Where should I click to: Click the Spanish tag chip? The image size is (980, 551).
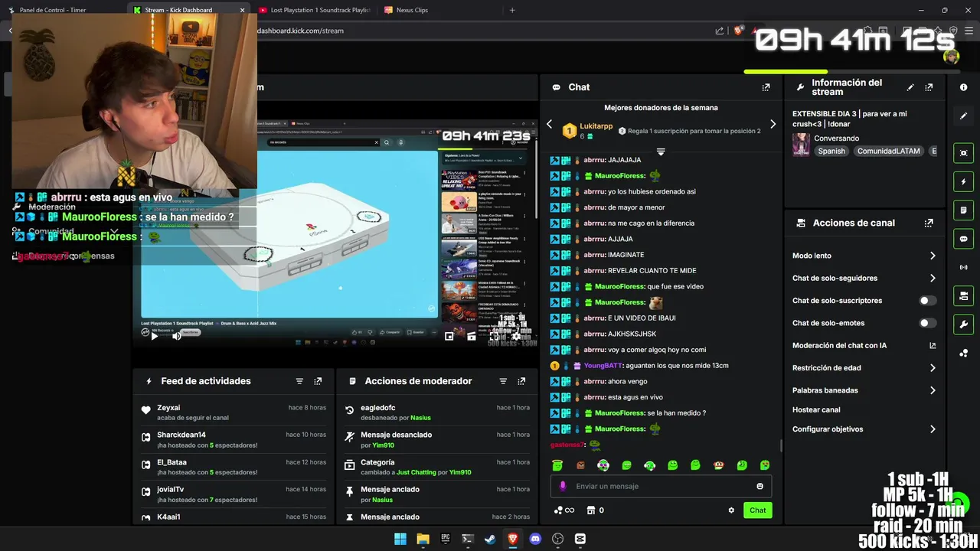831,152
